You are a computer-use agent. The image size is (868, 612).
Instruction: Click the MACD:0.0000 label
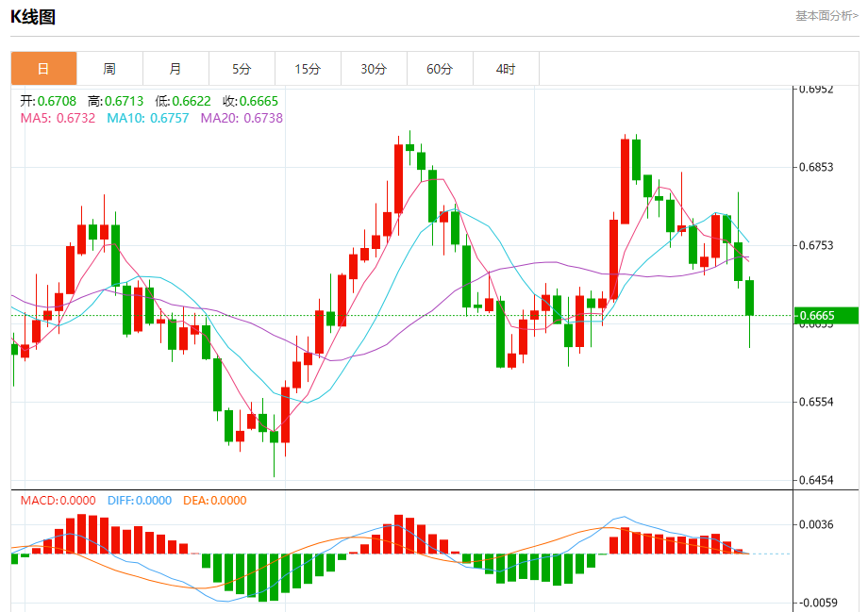pos(58,500)
